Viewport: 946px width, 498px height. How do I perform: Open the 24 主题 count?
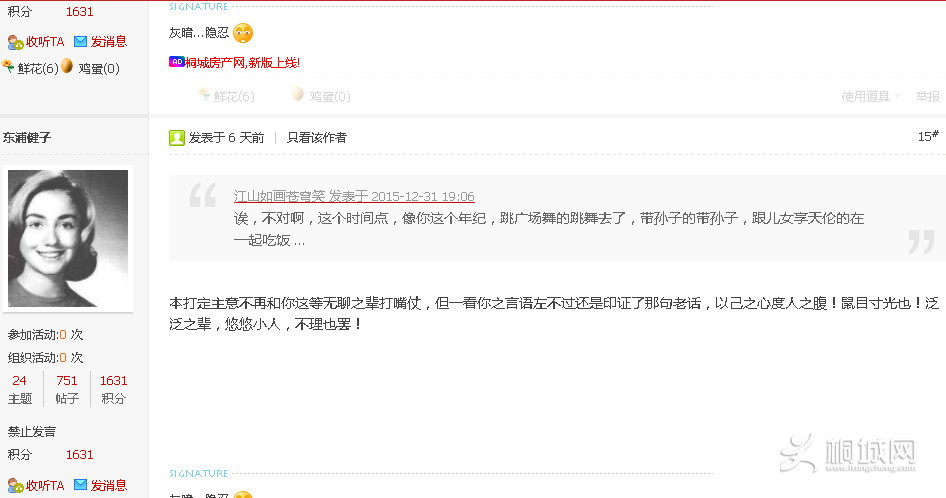(19, 389)
